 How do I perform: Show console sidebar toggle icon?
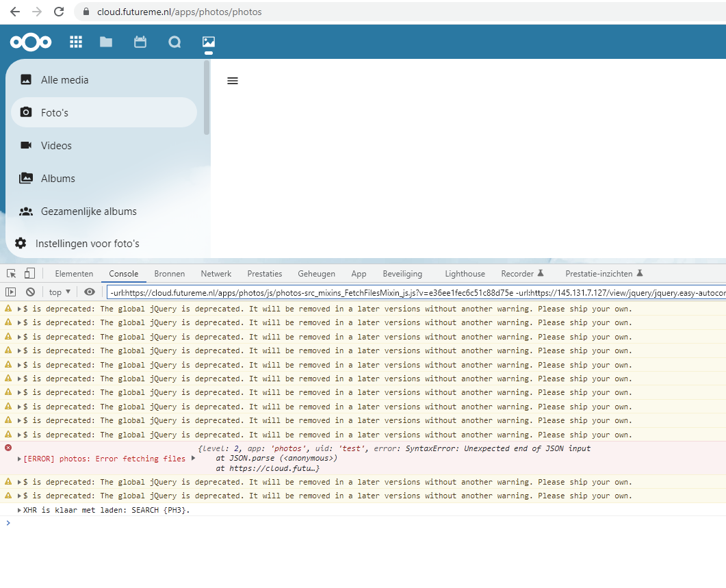click(11, 292)
